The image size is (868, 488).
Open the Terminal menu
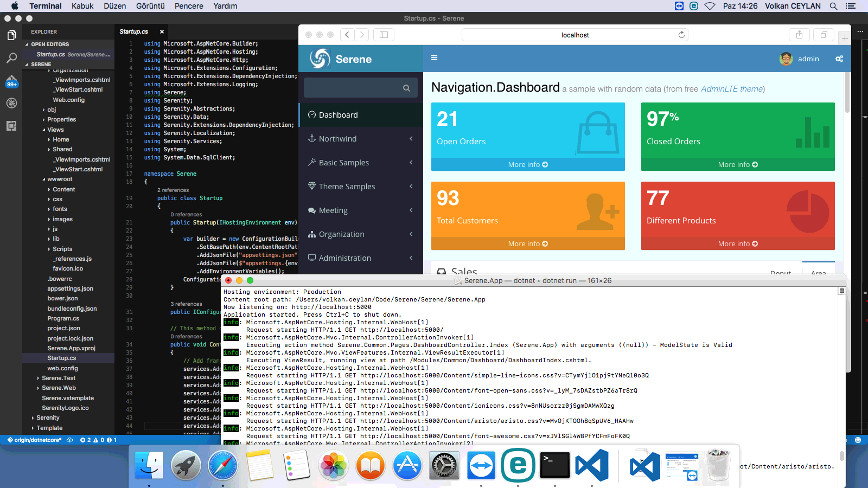coord(46,6)
